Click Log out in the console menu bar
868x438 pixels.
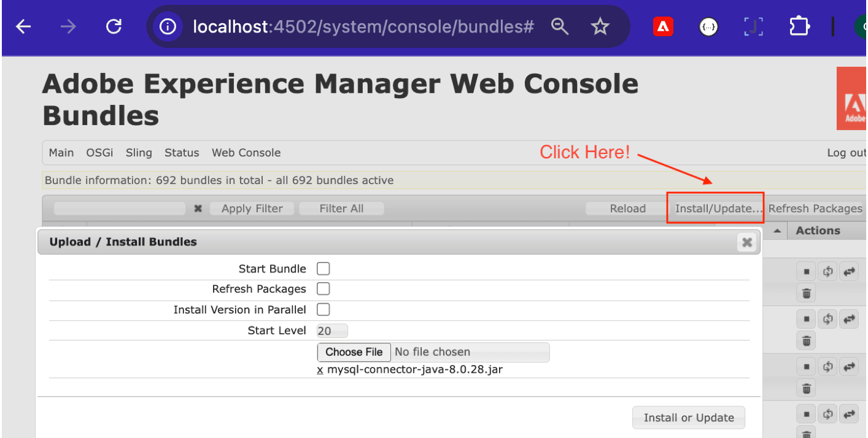pyautogui.click(x=847, y=153)
